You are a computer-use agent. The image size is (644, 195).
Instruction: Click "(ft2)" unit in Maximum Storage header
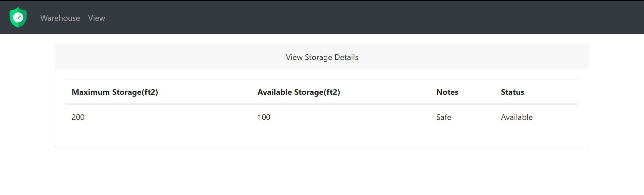pyautogui.click(x=150, y=92)
